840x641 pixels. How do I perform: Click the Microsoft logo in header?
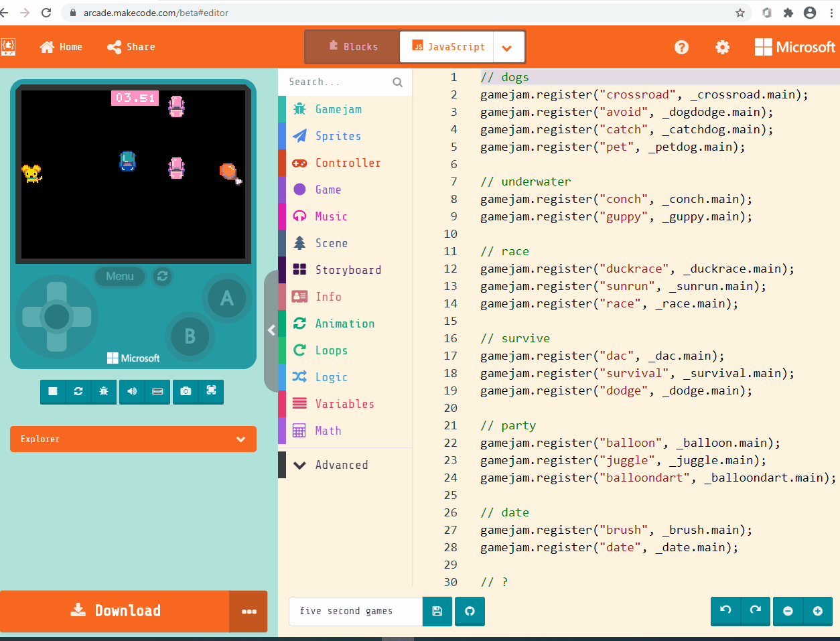click(795, 47)
